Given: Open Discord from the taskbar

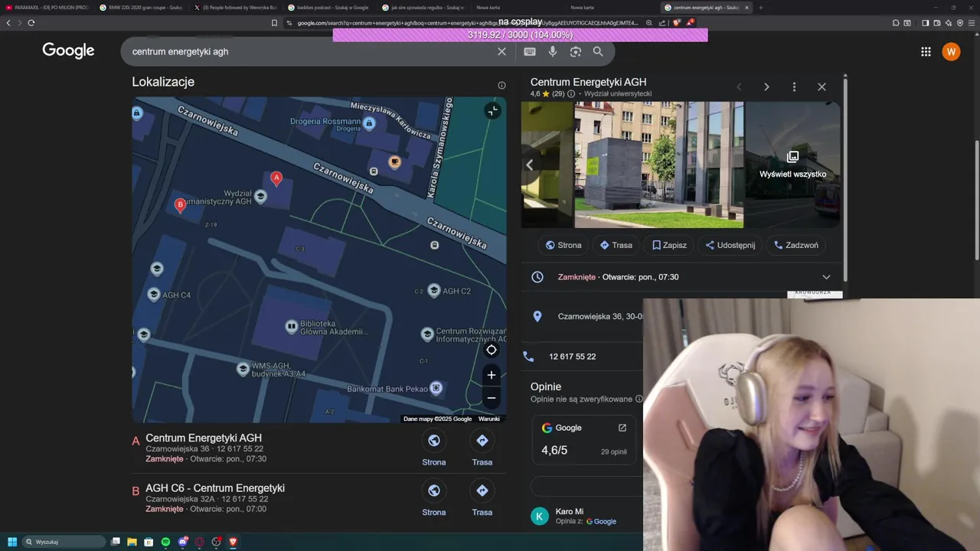Looking at the screenshot, I should 183,542.
